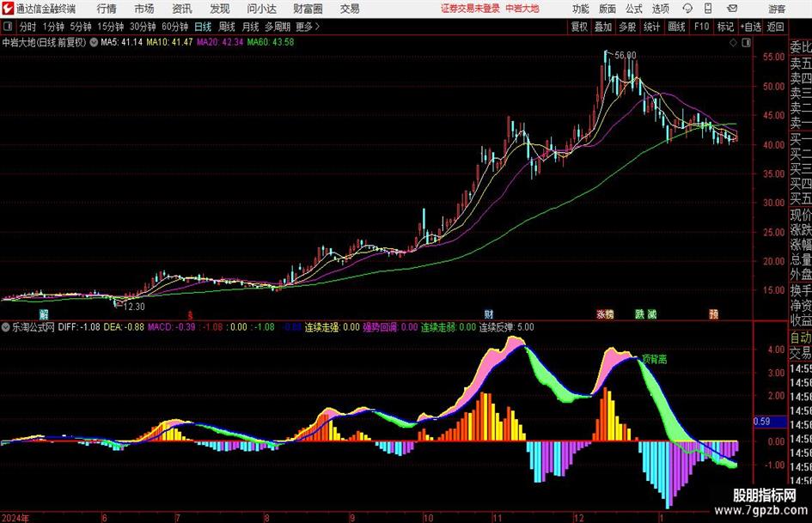The image size is (812, 523).
Task: Open the 版面 menu
Action: click(607, 9)
